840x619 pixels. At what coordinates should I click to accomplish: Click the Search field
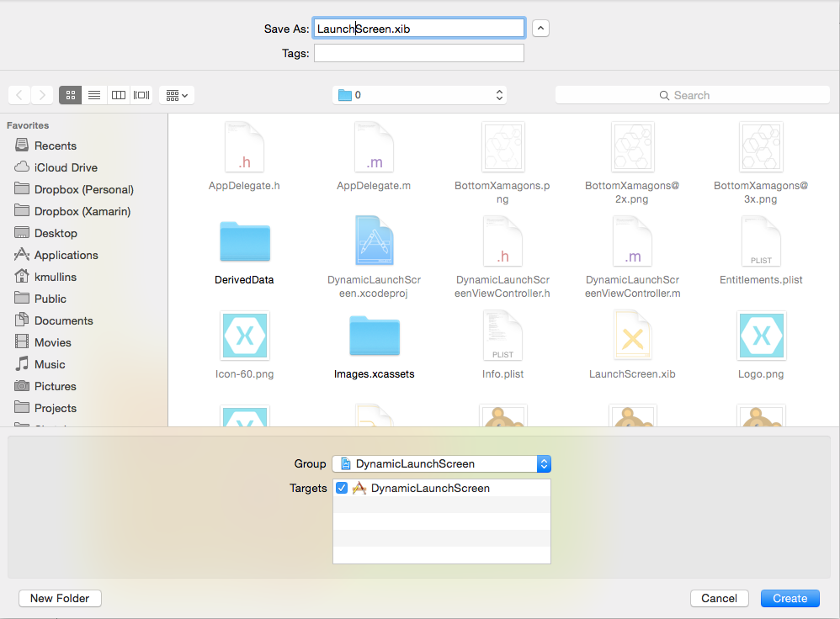click(692, 95)
